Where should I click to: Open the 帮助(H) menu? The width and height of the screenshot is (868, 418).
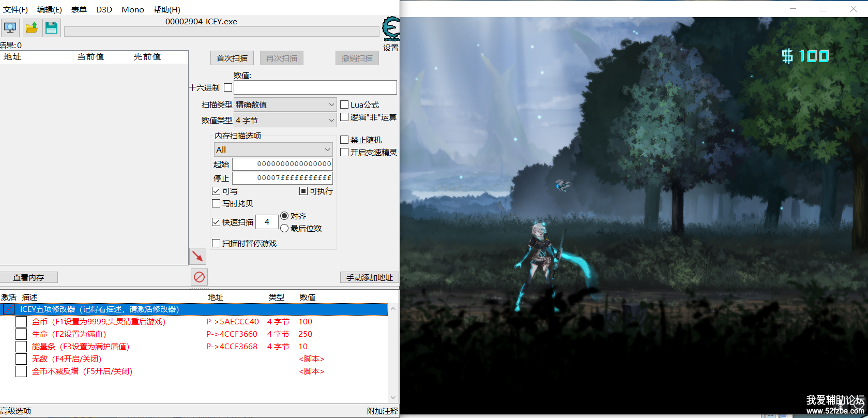(x=167, y=9)
